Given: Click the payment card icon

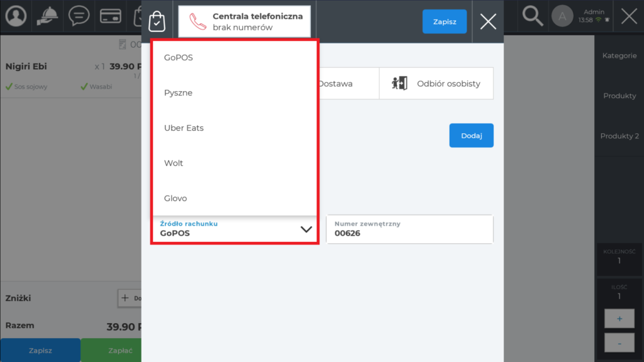Looking at the screenshot, I should [x=111, y=16].
